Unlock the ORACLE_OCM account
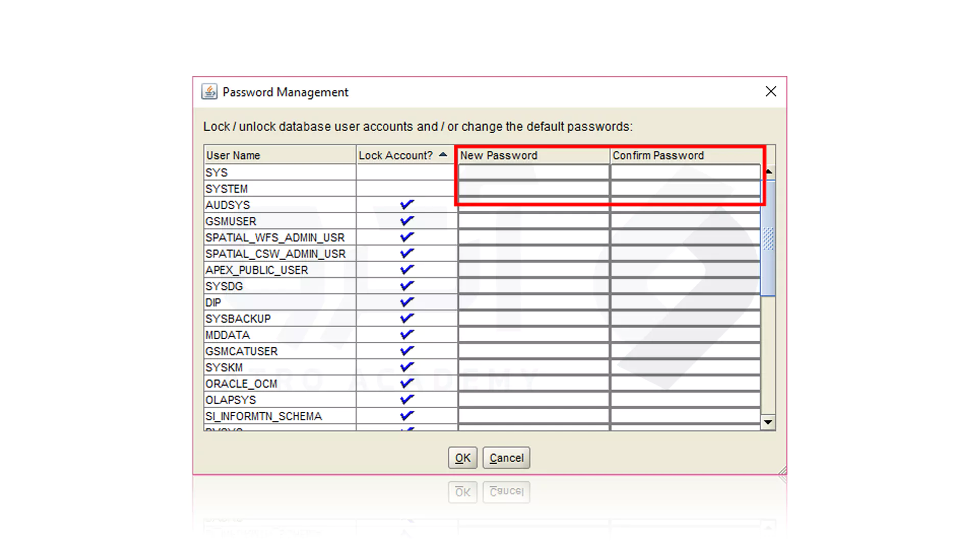Image resolution: width=980 pixels, height=551 pixels. point(406,383)
